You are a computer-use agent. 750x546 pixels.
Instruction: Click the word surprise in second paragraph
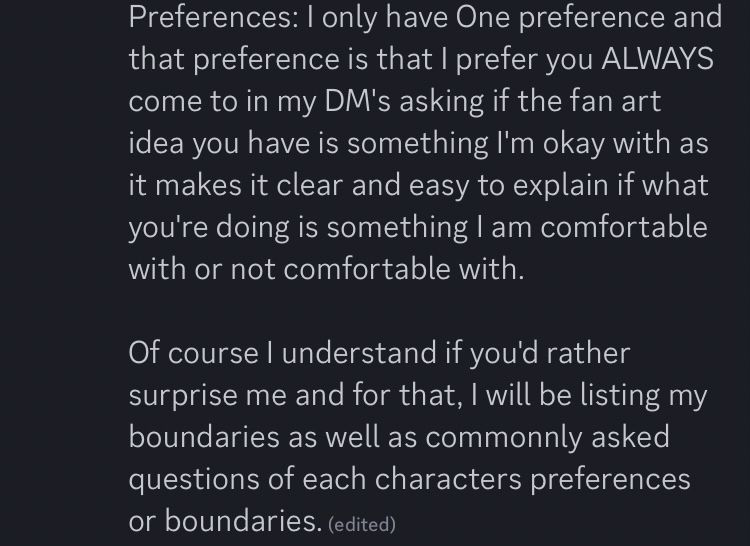point(183,395)
